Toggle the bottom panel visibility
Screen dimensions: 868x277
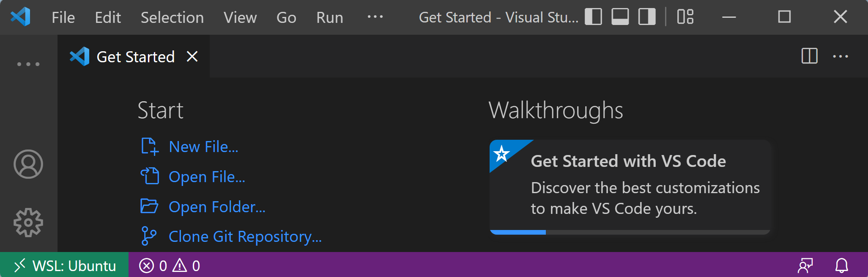click(x=620, y=17)
